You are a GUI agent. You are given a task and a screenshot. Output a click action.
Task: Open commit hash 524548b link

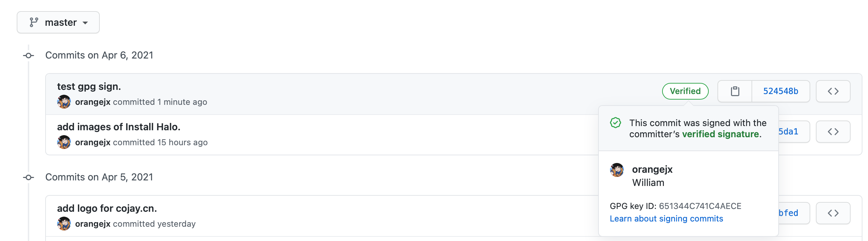(x=780, y=91)
